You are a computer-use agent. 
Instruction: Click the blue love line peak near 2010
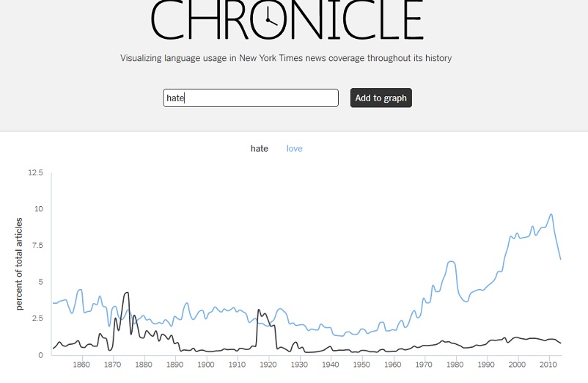tap(551, 214)
